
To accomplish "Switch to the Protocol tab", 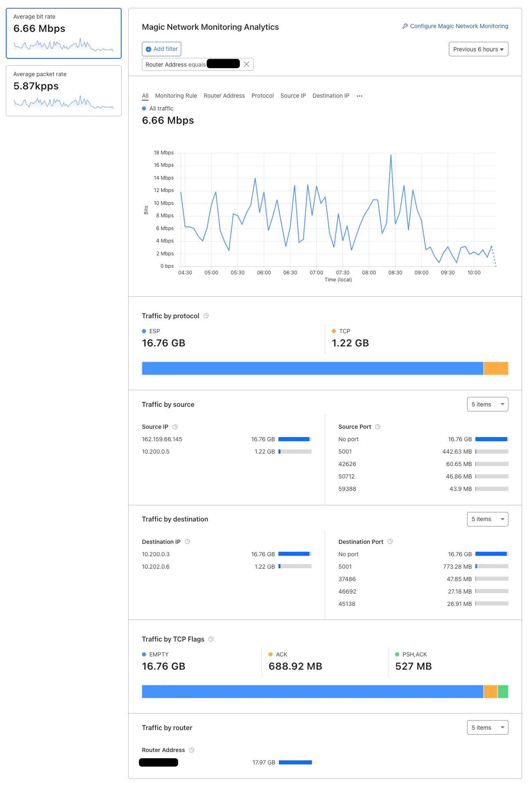I will [263, 96].
